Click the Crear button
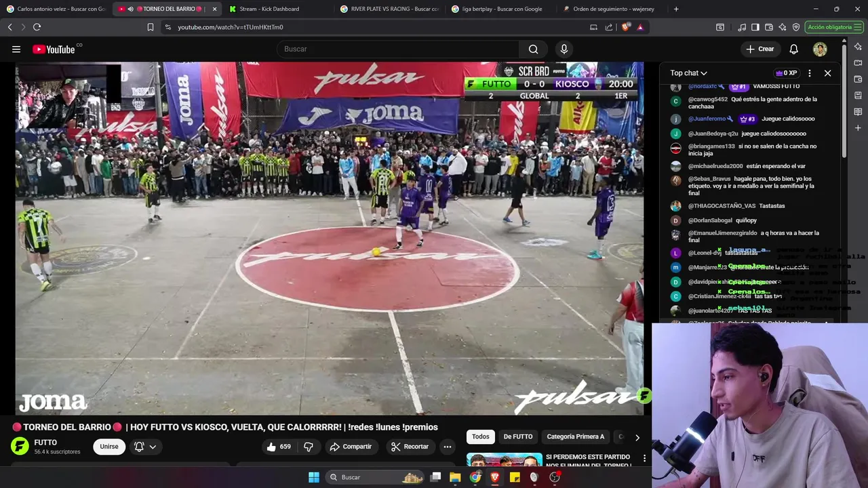The height and width of the screenshot is (488, 868). click(759, 49)
